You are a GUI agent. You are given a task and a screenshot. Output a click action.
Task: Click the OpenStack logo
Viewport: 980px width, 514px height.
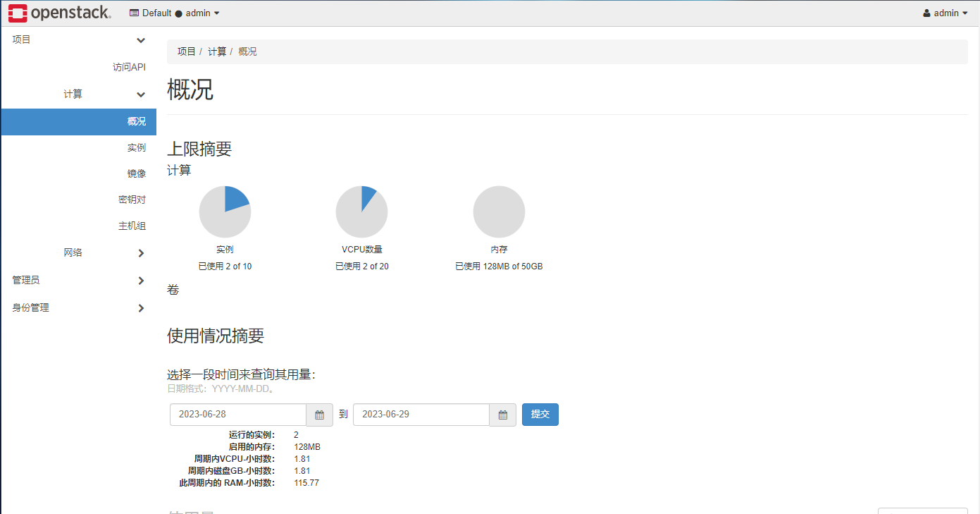(x=60, y=12)
